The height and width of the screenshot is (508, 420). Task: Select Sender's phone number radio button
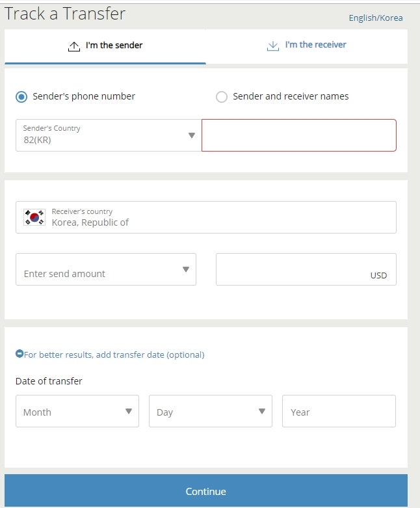point(21,96)
